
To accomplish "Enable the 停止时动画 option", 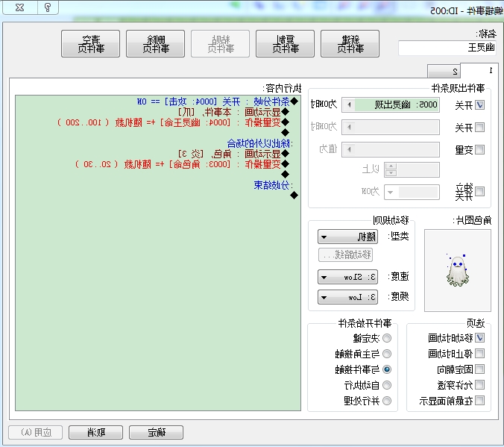I will 479,354.
